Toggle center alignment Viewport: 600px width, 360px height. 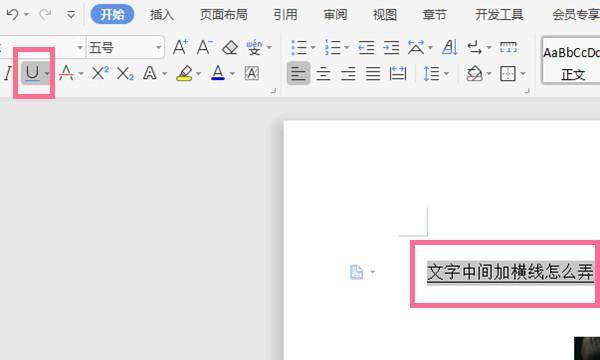click(323, 73)
